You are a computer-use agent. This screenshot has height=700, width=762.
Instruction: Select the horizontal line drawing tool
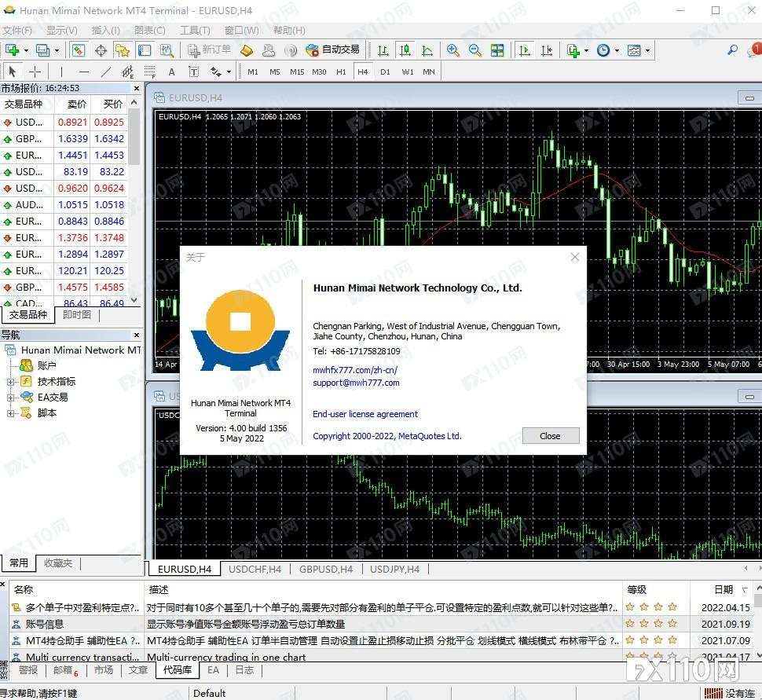(84, 72)
